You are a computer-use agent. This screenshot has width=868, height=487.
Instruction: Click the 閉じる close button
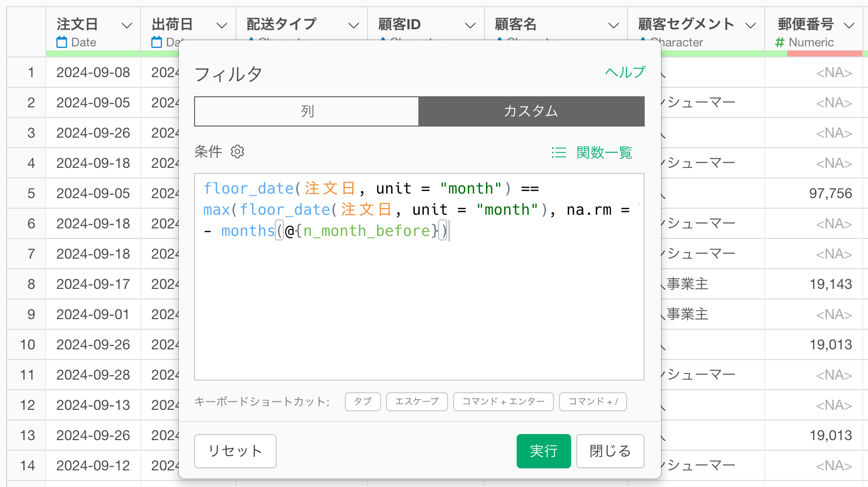[610, 451]
